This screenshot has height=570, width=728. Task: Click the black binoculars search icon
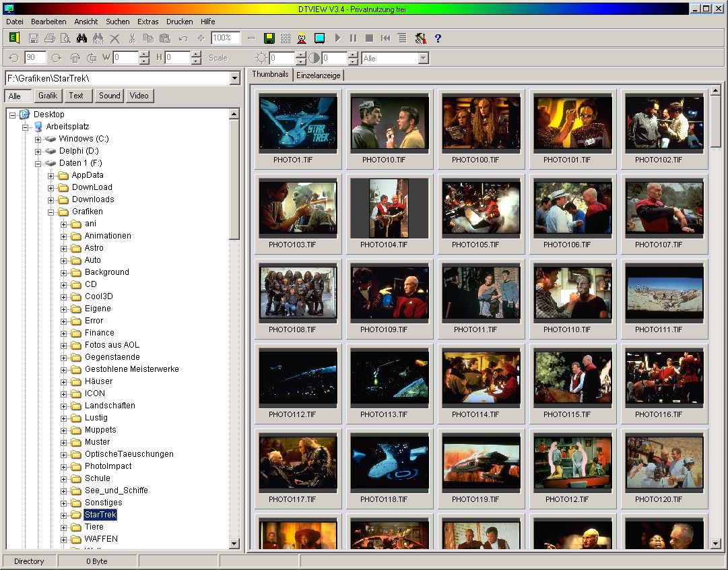[x=81, y=38]
